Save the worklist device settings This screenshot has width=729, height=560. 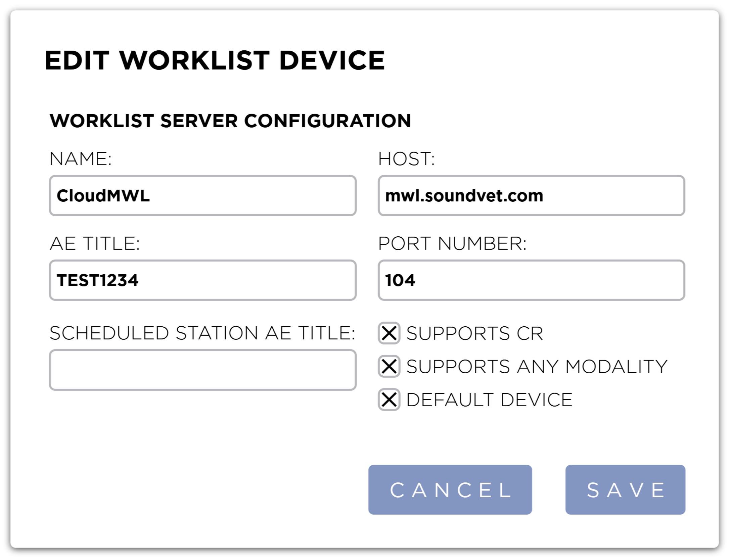(625, 489)
